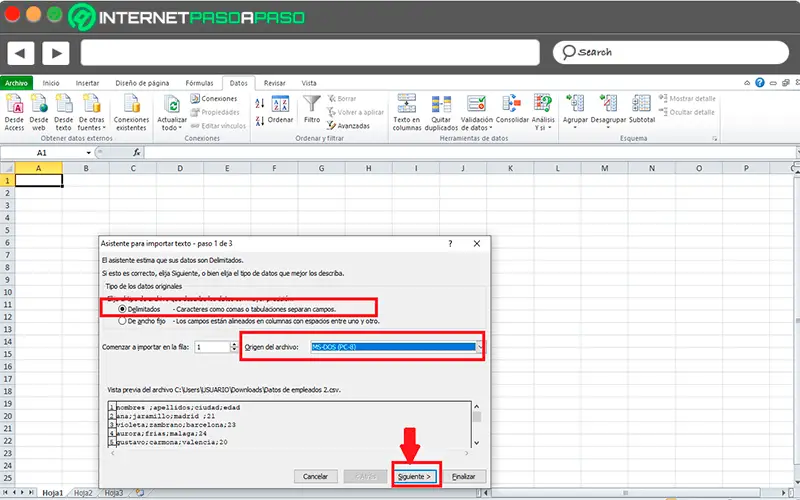This screenshot has width=800, height=500.
Task: Click the browser address bar
Action: [x=310, y=53]
